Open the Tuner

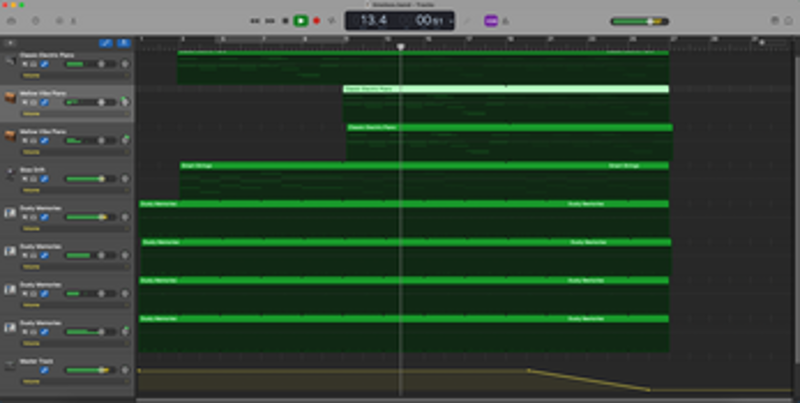coord(467,21)
